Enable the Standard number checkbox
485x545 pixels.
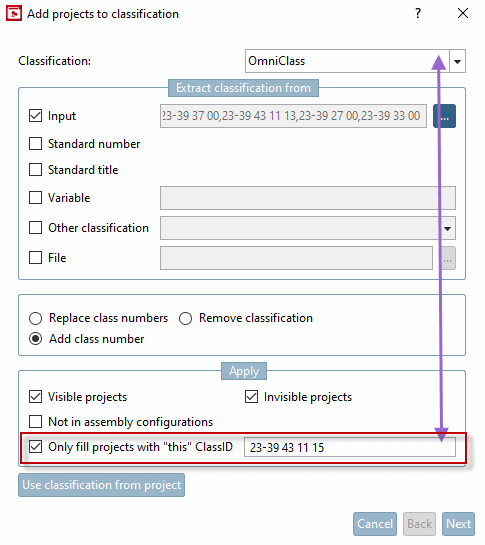click(35, 144)
